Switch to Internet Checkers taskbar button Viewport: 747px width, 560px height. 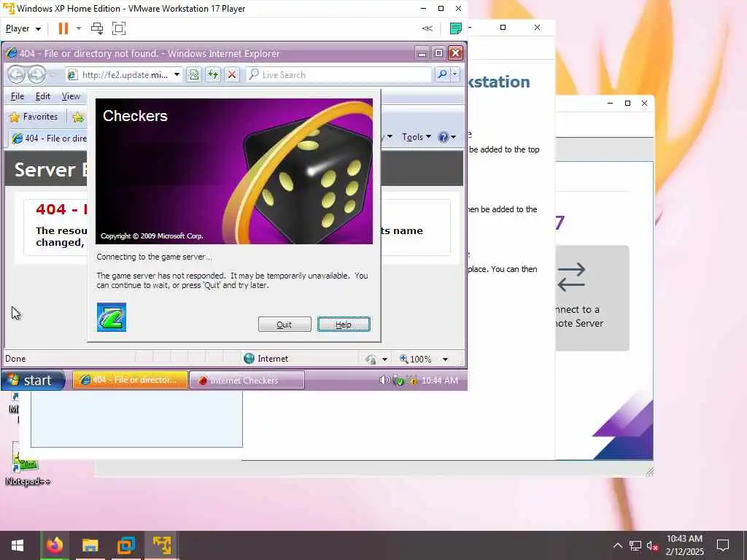tap(247, 380)
